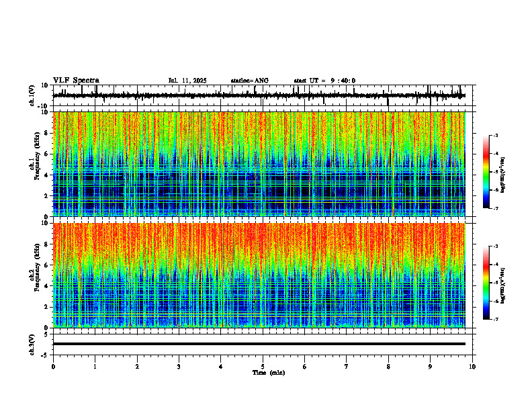Click time axis tick label "9"
This screenshot has height=411, width=532.
coord(430,367)
